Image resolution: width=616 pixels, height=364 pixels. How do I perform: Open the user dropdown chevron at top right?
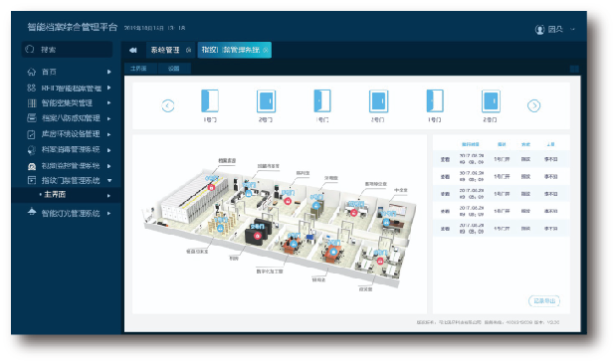pyautogui.click(x=572, y=29)
